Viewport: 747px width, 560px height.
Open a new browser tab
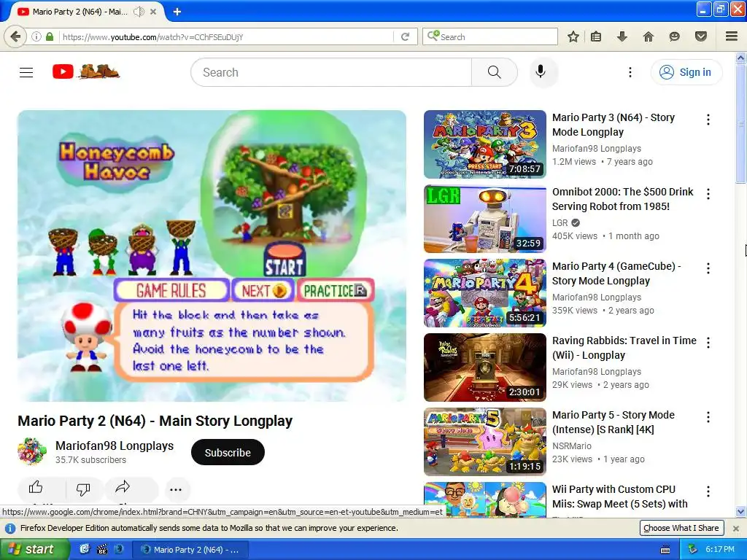(177, 12)
